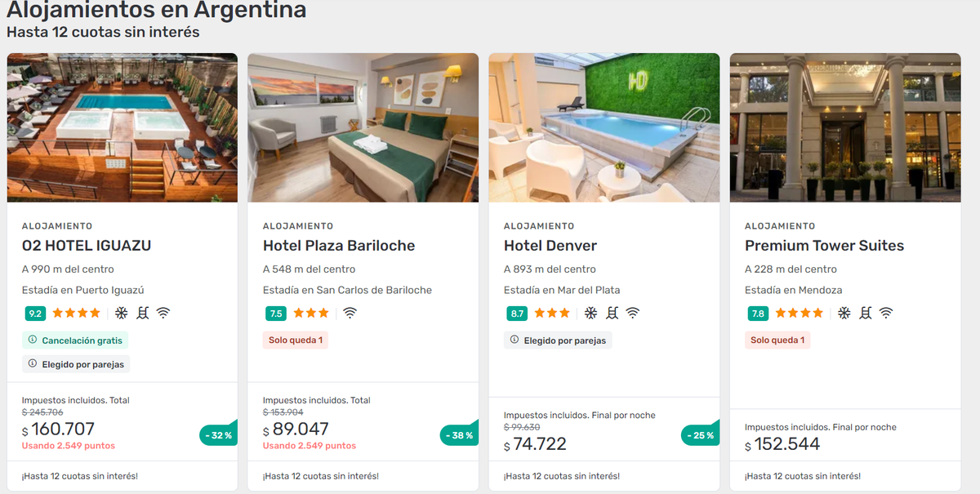
Task: Click the -25 % discount badge
Action: (x=701, y=435)
